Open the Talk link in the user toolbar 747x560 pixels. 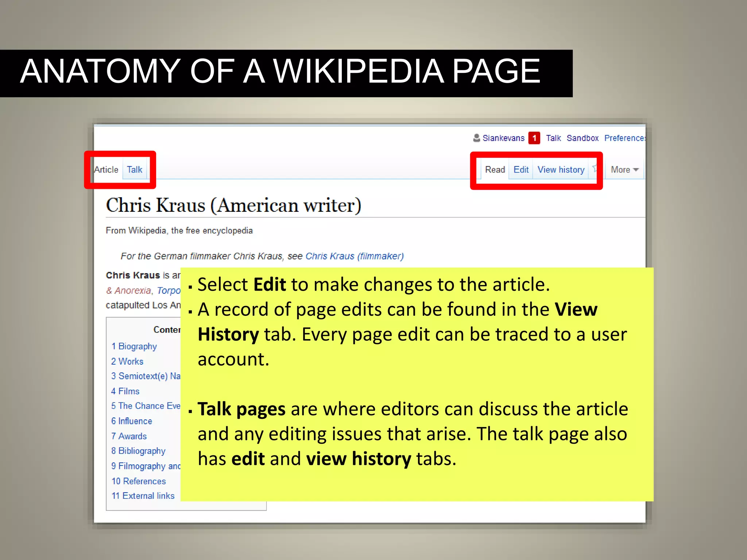pyautogui.click(x=553, y=138)
